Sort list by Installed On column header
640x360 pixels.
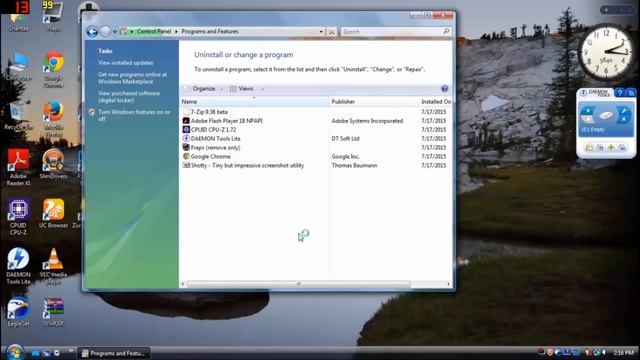tap(436, 102)
